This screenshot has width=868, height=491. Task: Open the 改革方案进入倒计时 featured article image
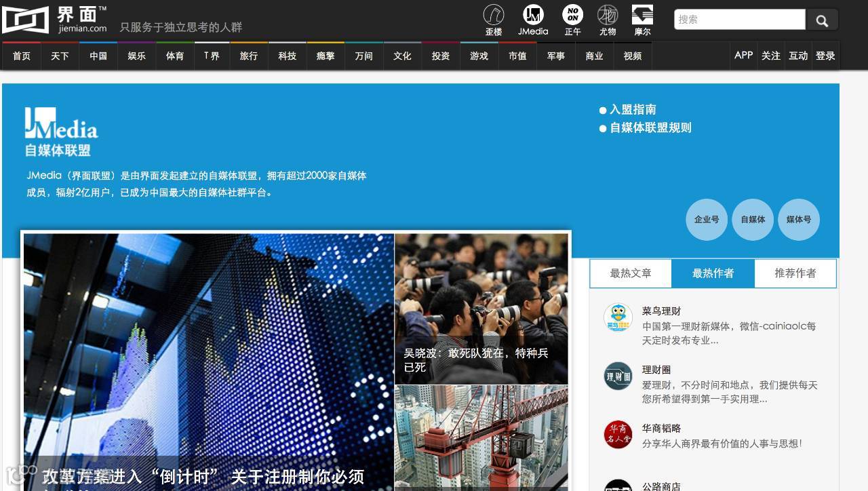(209, 361)
